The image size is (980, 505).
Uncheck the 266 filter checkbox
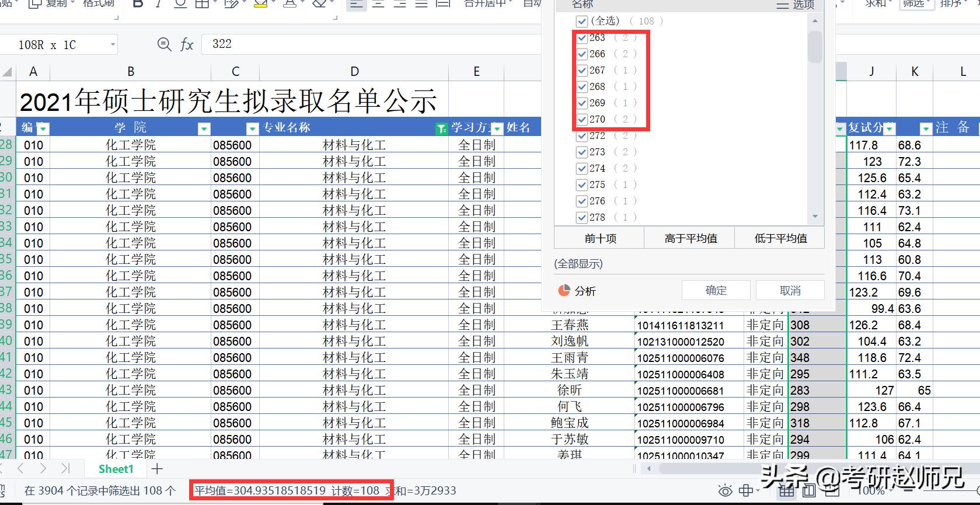coord(582,54)
